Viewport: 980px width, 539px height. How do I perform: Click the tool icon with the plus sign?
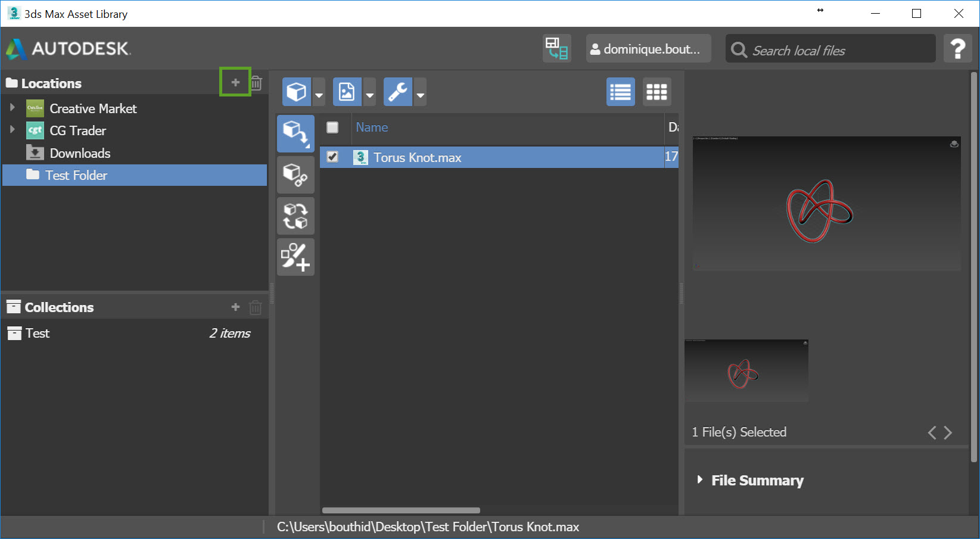[295, 257]
